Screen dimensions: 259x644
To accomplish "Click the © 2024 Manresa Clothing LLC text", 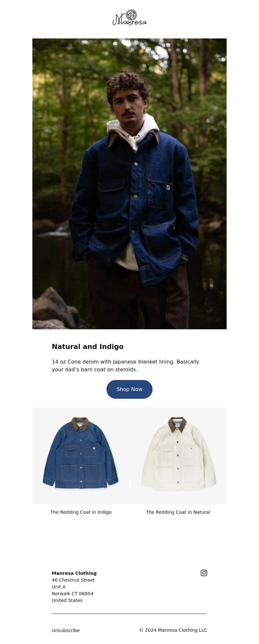I will click(x=173, y=630).
